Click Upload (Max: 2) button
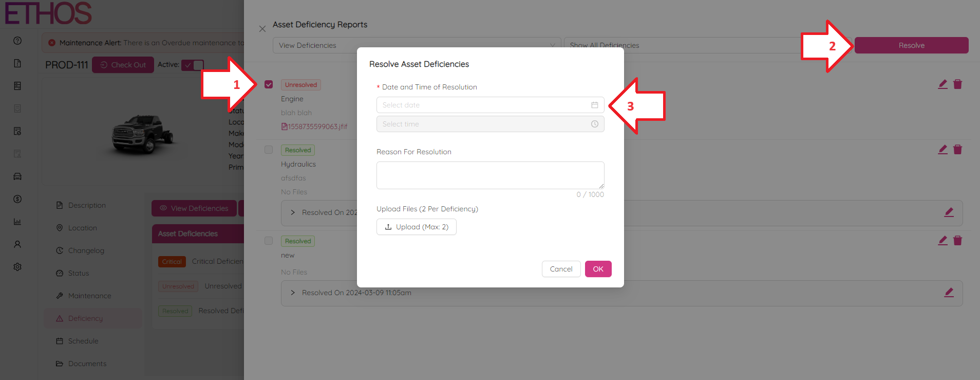 [x=417, y=227]
